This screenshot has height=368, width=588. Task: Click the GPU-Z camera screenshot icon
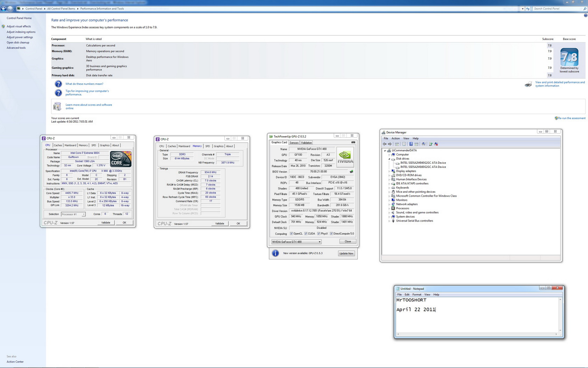pos(353,142)
